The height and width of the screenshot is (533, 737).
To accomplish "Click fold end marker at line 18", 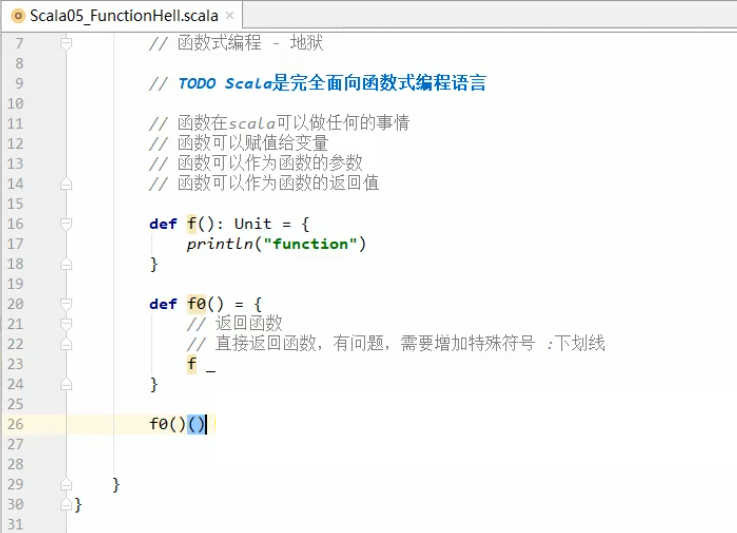I will click(x=66, y=264).
